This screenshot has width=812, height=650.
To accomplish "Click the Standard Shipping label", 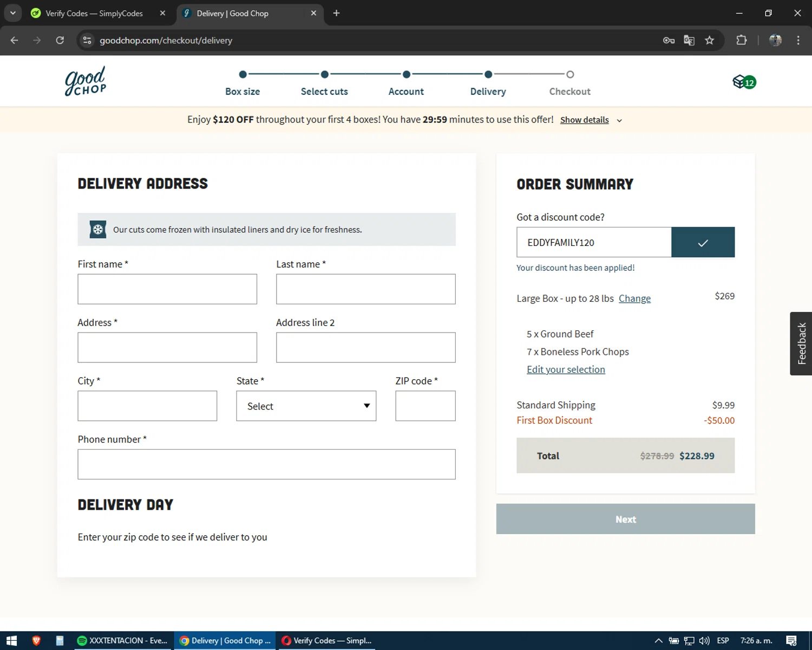I will tap(556, 405).
